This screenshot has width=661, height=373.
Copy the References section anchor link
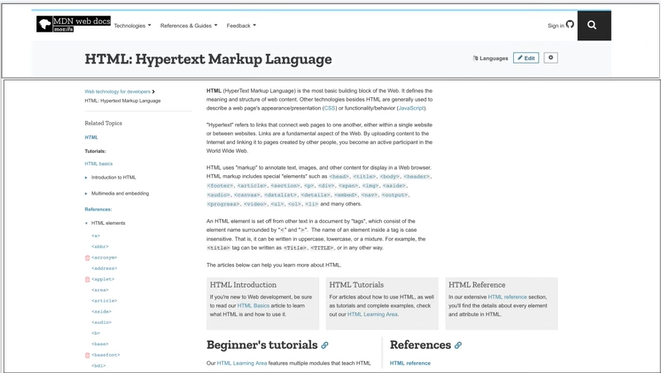click(458, 345)
